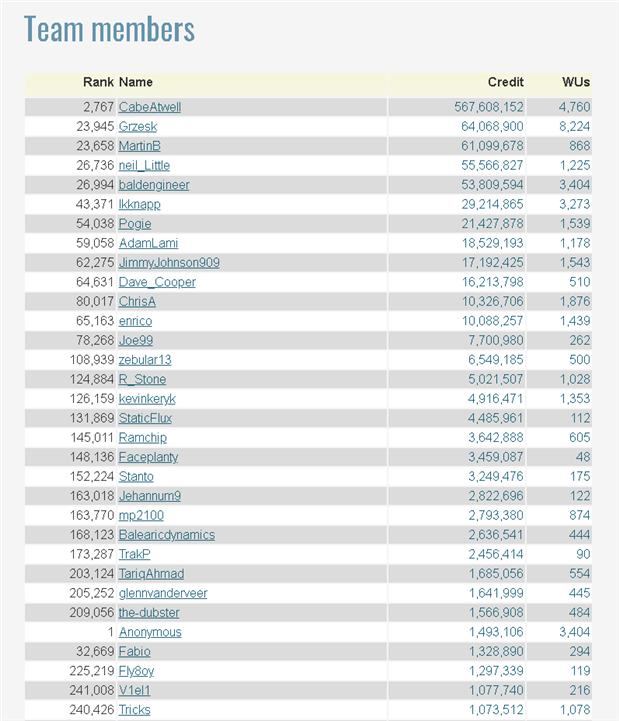619x721 pixels.
Task: Open Jehannum9 member link
Action: point(150,496)
